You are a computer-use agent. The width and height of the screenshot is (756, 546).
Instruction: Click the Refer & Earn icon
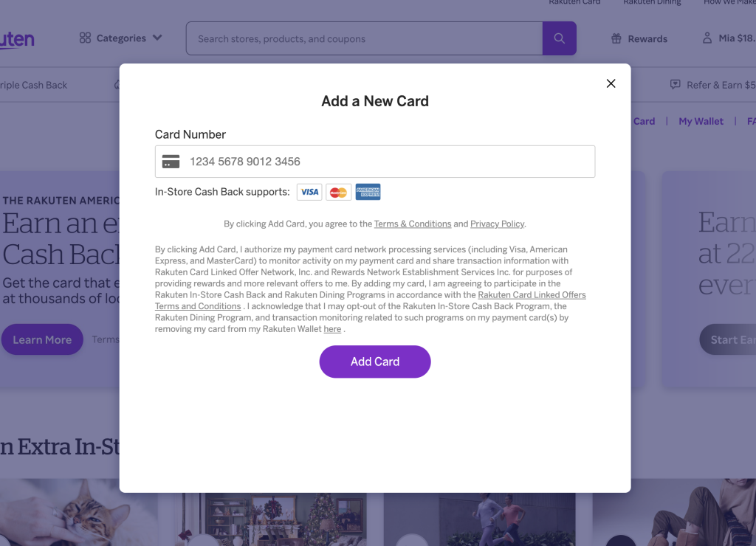point(675,85)
